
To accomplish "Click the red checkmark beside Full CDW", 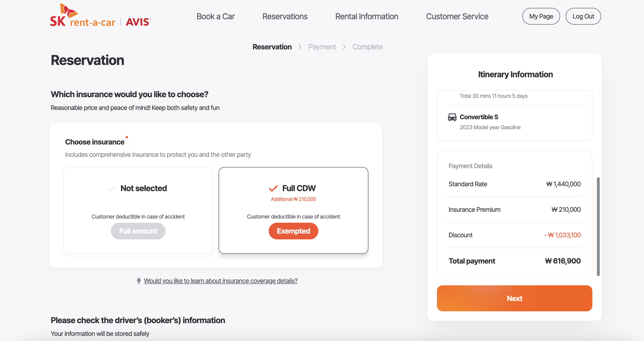I will point(273,188).
